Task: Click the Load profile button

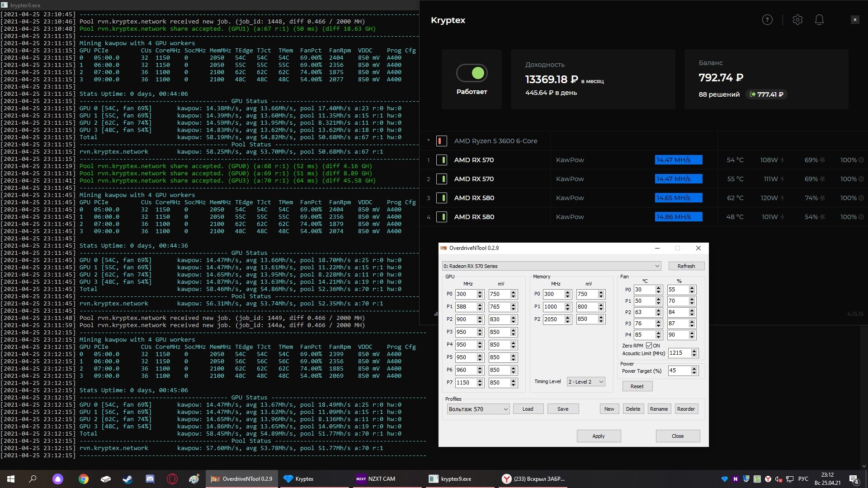Action: 528,409
